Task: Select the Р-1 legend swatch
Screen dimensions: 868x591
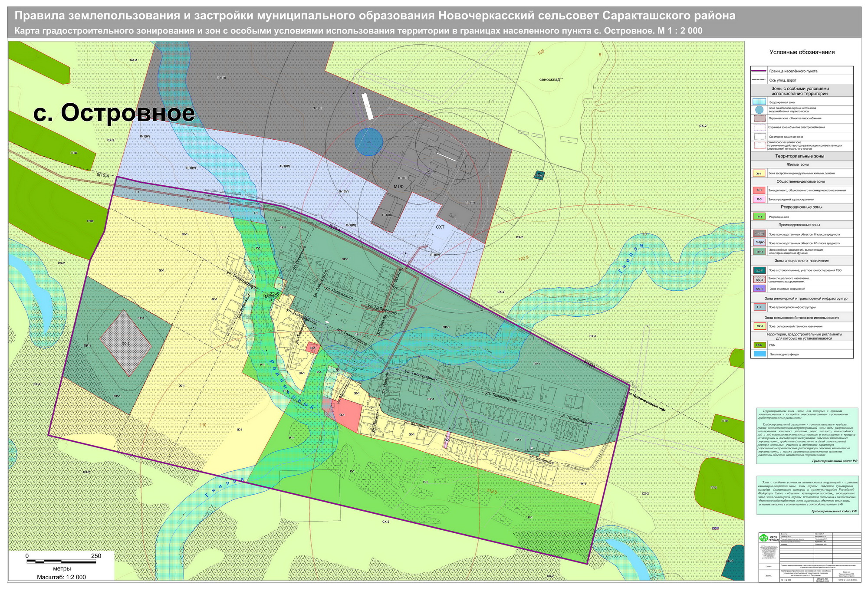Action: click(759, 216)
